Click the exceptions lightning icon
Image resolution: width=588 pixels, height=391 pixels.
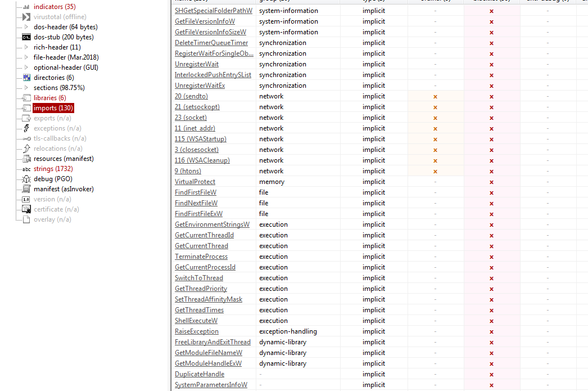pos(26,128)
